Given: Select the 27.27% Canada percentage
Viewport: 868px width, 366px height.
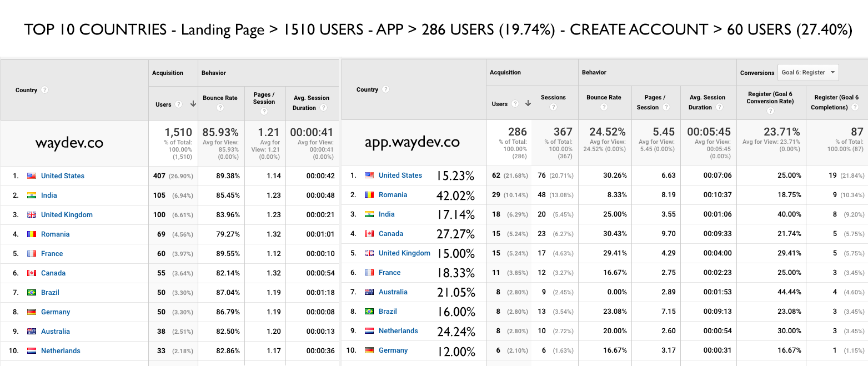Looking at the screenshot, I should 456,235.
